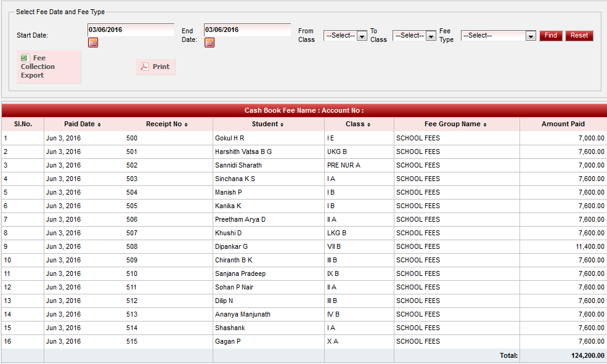The width and height of the screenshot is (607, 364).
Task: Click the PDF icon on Print button
Action: pos(145,67)
